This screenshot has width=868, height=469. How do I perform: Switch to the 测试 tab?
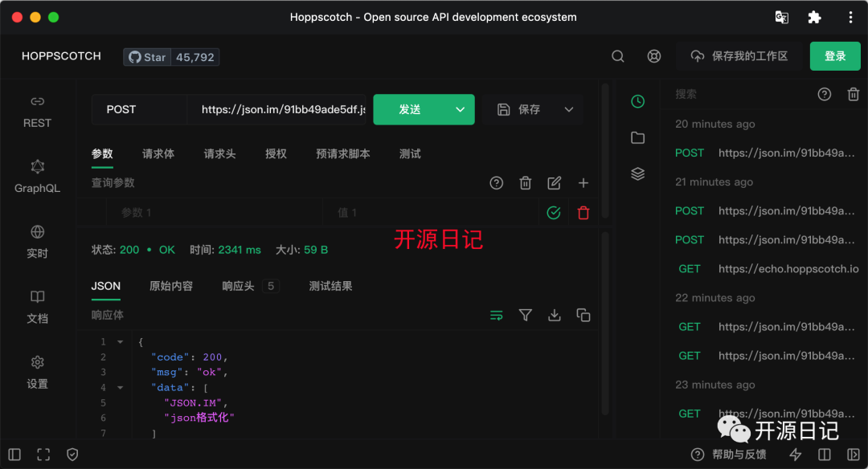(410, 154)
